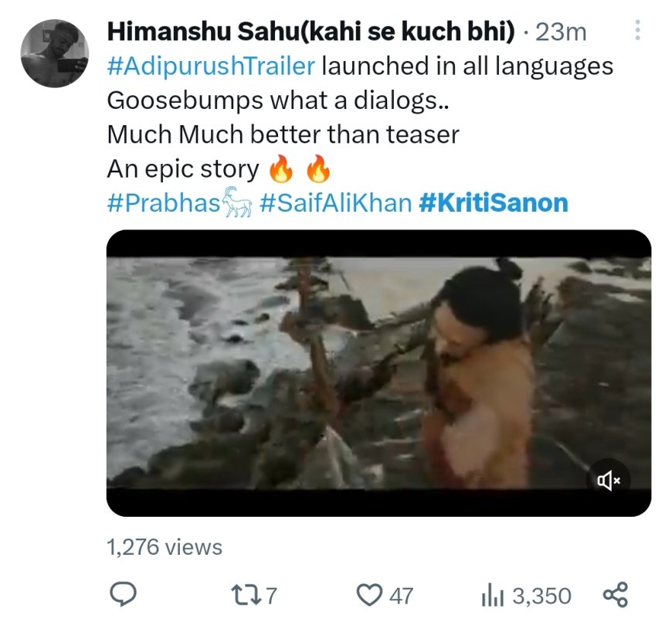Open the #SaifAliKhan hashtag link
Screen dimensions: 672x622
tap(335, 202)
